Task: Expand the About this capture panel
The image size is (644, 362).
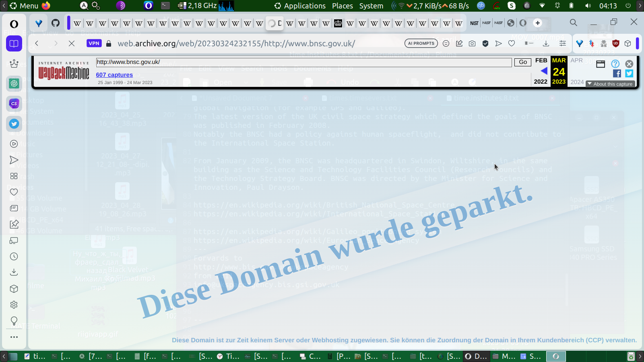Action: point(610,84)
